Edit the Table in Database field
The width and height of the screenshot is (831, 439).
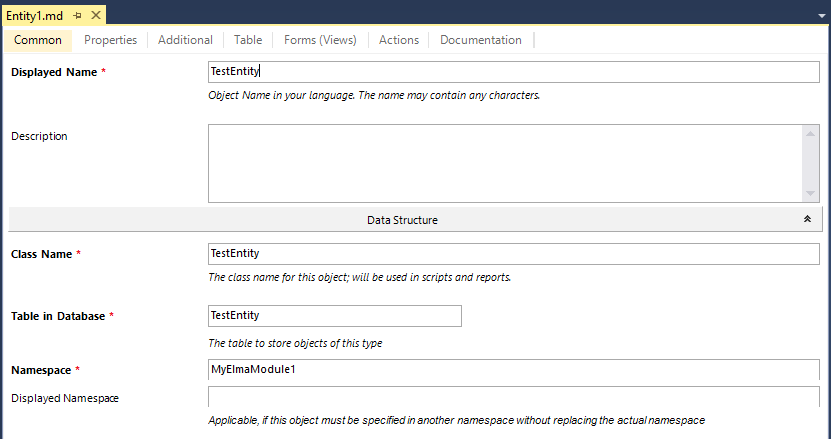[334, 316]
